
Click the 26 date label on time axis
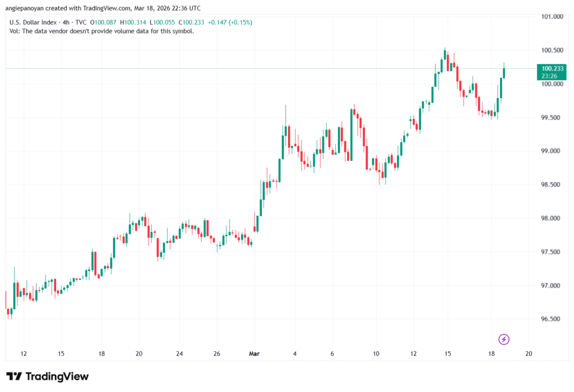[217, 354]
